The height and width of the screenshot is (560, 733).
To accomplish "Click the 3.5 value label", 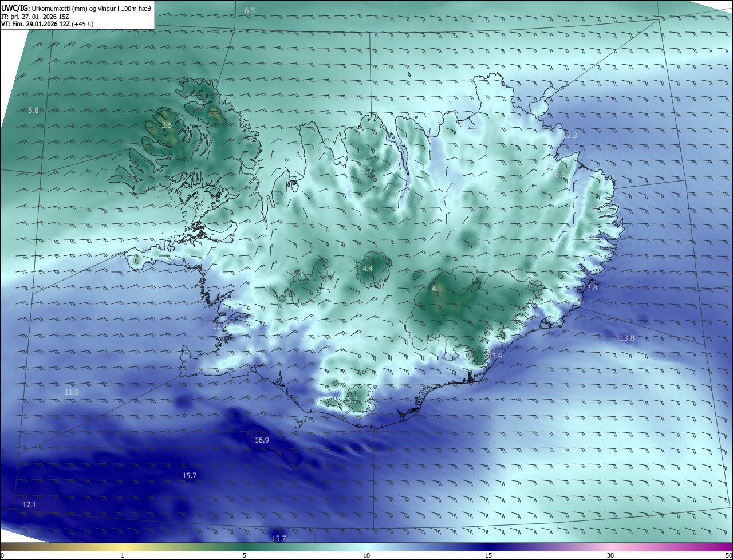I will click(x=167, y=125).
